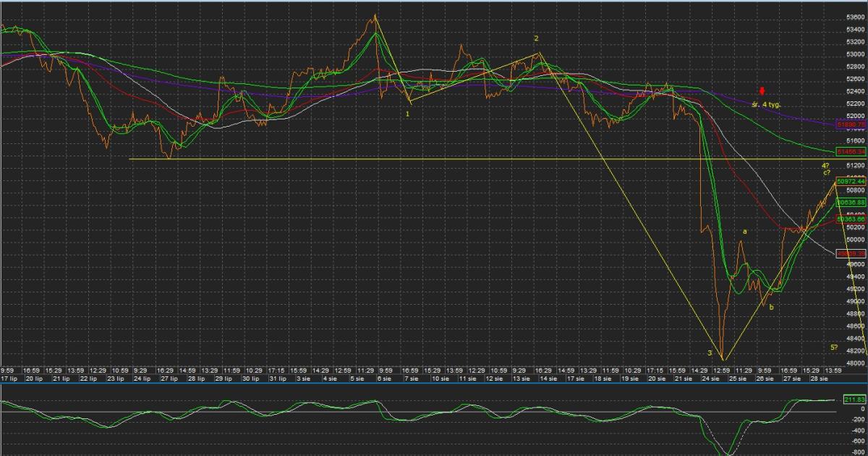Screen dimensions: 868x456
Task: Click the red 50363.66 price label
Action: (851, 219)
